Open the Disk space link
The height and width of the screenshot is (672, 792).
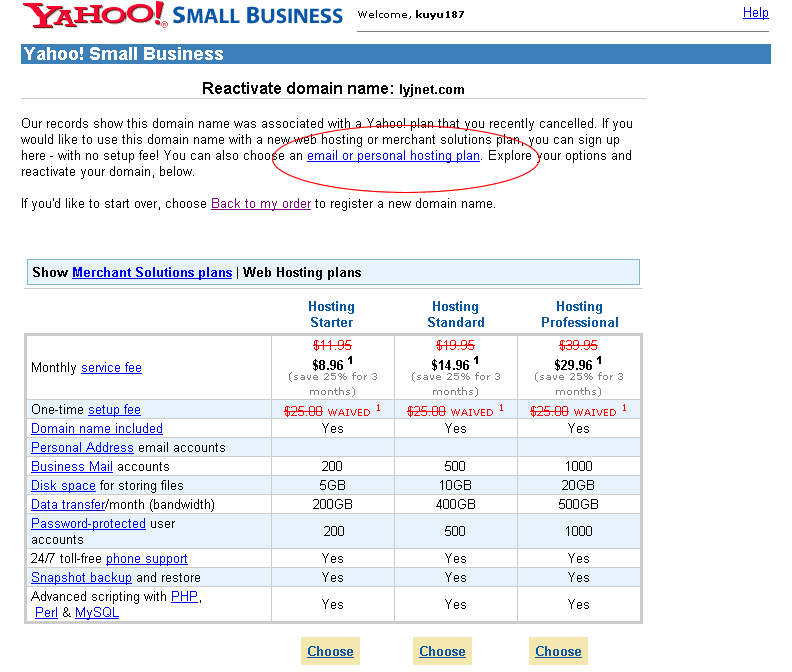pyautogui.click(x=63, y=486)
